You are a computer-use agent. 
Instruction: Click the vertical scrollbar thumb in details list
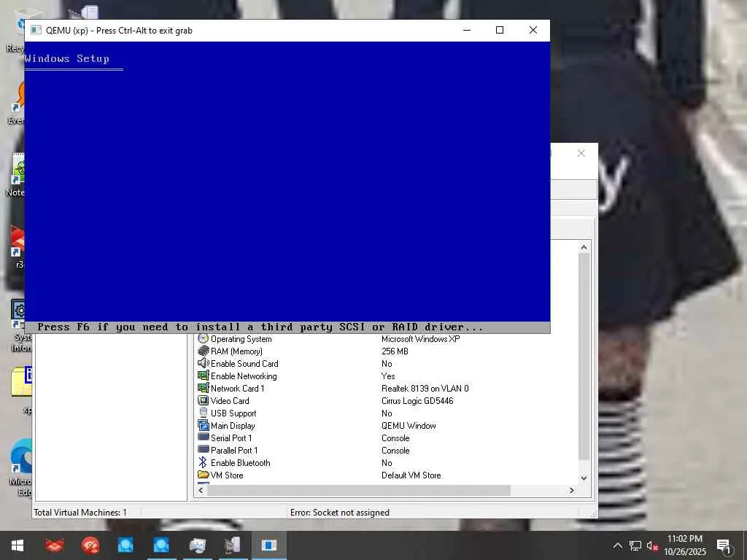tap(584, 356)
